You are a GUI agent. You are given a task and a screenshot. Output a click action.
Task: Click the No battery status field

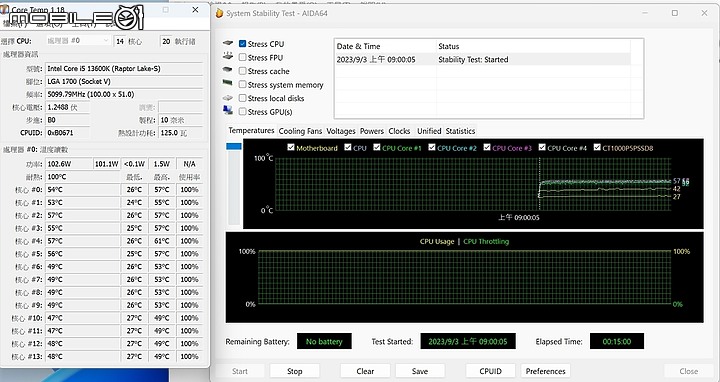tap(324, 341)
